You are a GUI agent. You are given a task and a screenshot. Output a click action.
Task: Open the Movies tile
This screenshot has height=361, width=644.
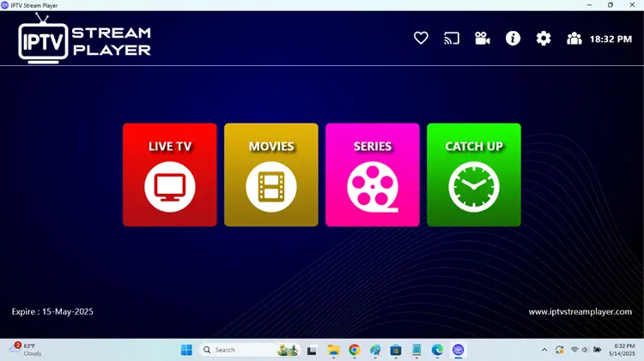[x=271, y=174]
